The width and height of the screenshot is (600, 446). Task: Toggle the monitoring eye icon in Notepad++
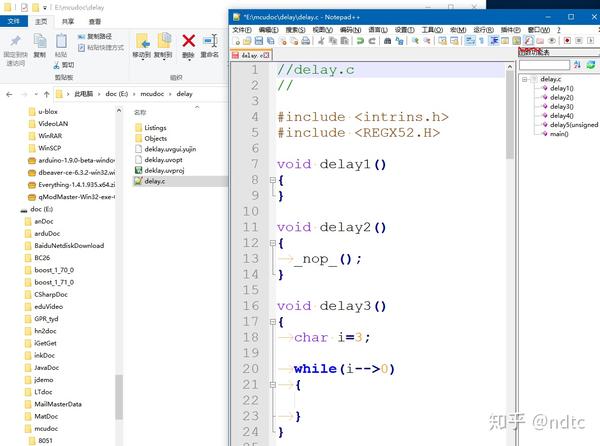click(552, 41)
